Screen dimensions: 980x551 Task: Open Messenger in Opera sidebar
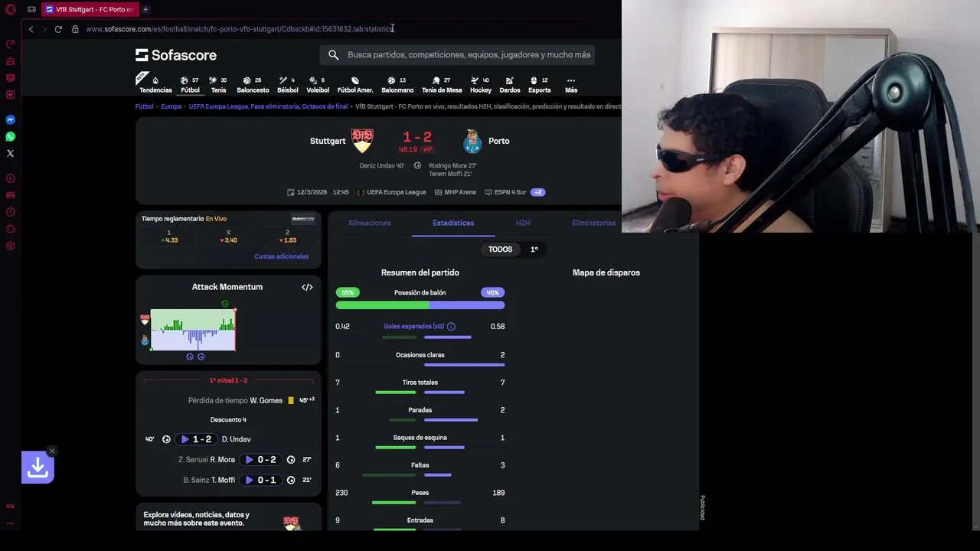(11, 119)
